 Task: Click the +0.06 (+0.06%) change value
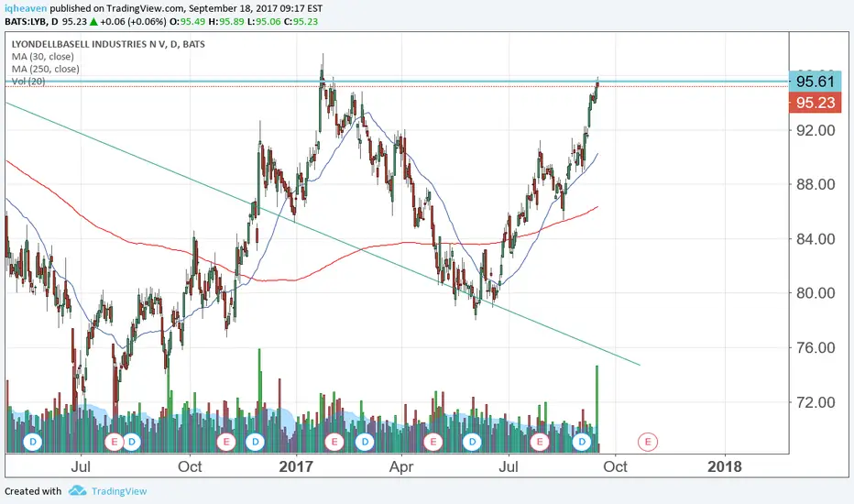point(134,22)
